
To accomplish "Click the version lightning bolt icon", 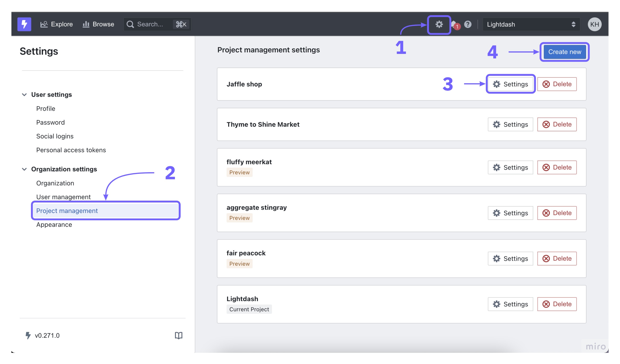I will point(28,335).
